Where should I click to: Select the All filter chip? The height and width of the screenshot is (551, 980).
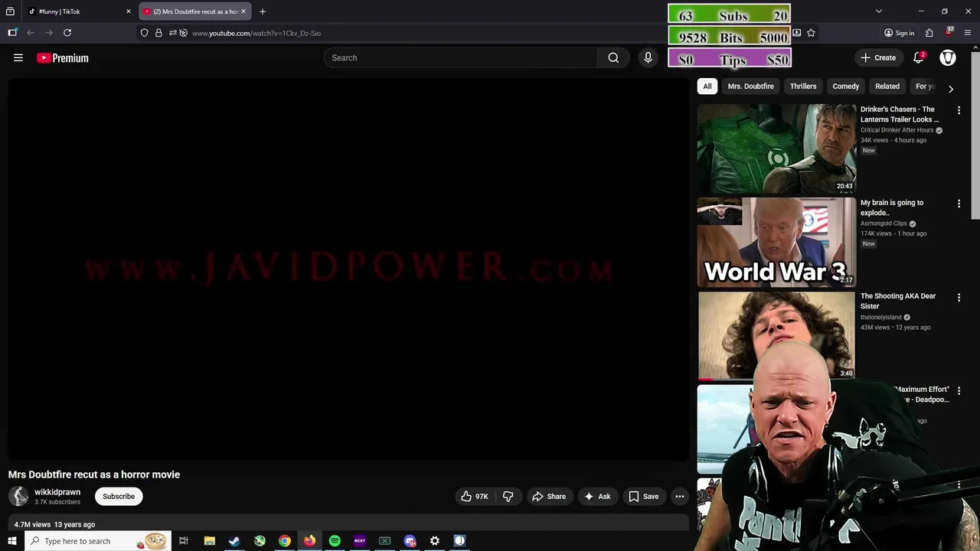707,86
